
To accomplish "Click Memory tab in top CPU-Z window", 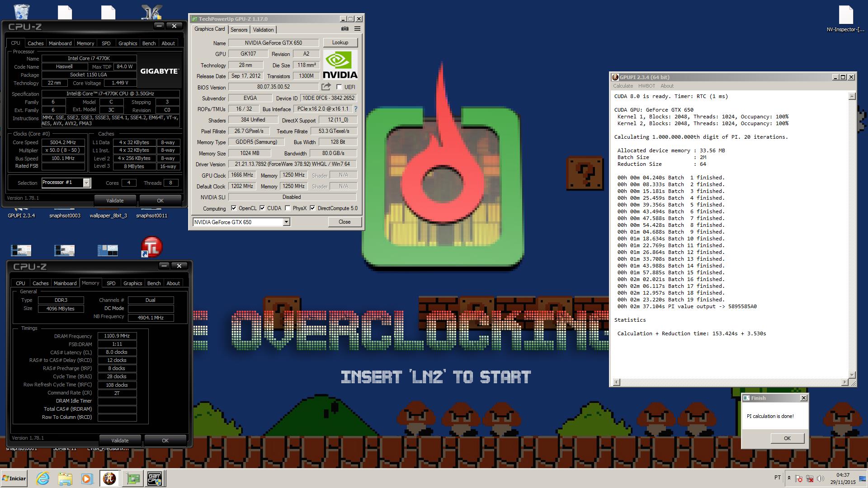I will (85, 43).
